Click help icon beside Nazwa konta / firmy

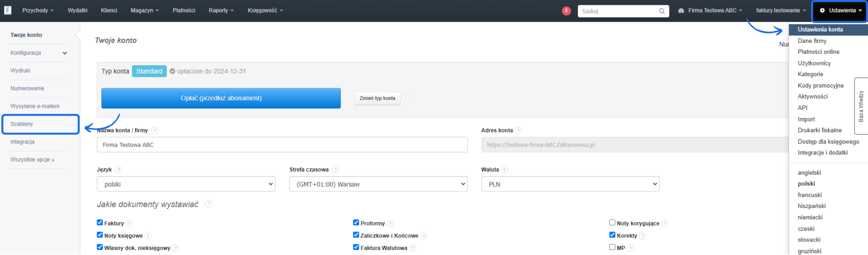pyautogui.click(x=155, y=130)
